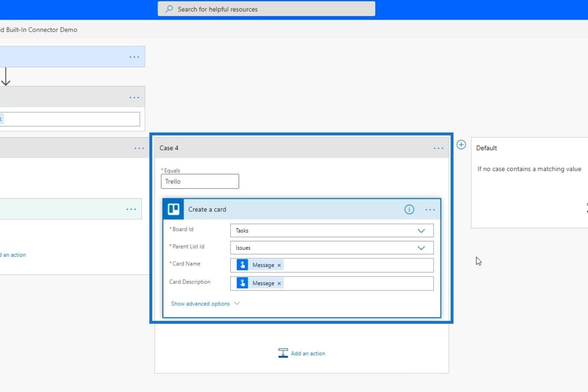Click the Message token icon in Card Name
588x392 pixels.
click(x=243, y=265)
